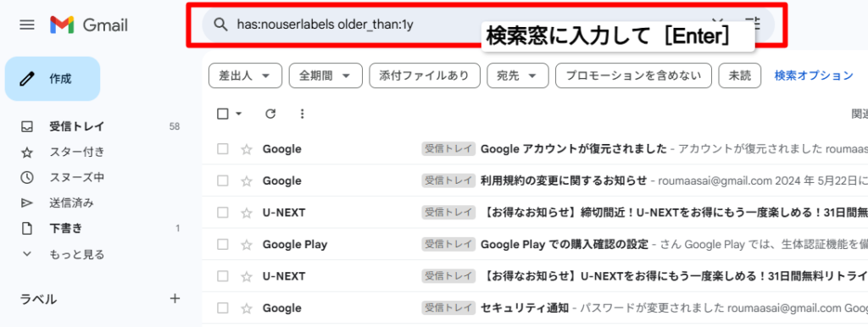Viewport: 868px width, 327px height.
Task: Click the refresh icon above the mail list
Action: pos(270,114)
